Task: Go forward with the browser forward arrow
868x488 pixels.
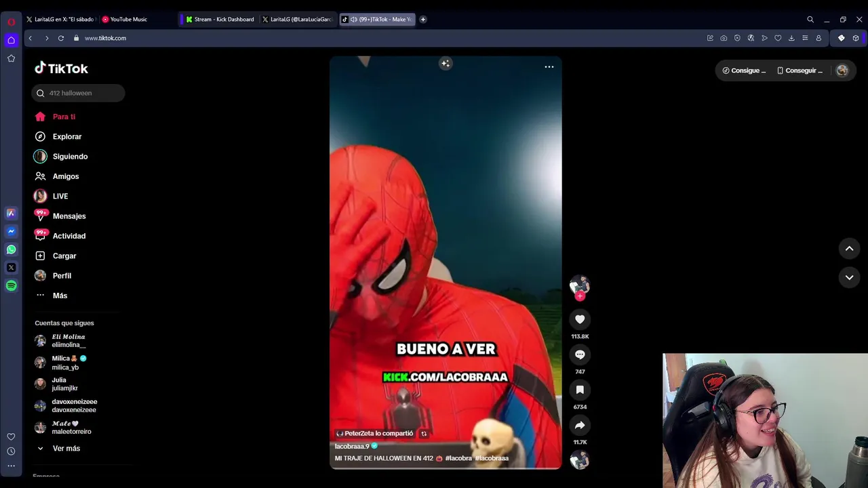Action: coord(46,38)
